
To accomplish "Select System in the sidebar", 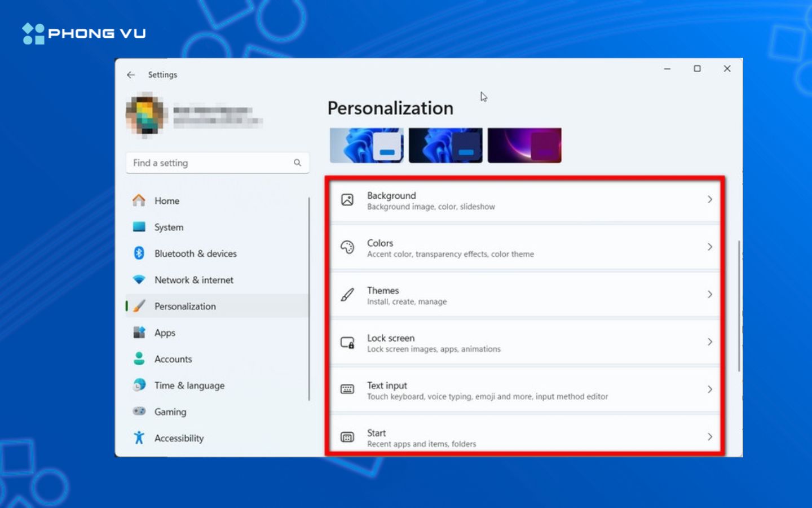I will (x=168, y=227).
